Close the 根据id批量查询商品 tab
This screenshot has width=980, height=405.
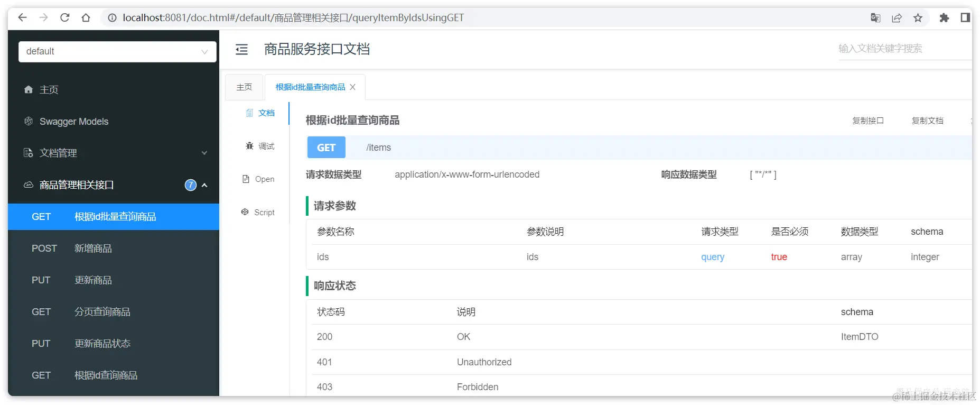(352, 87)
